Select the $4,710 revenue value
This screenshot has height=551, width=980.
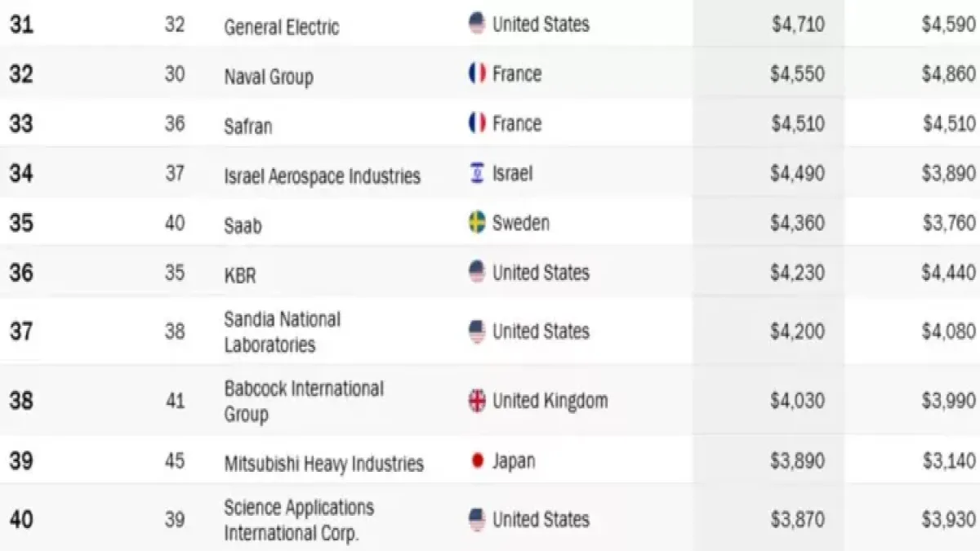click(x=797, y=24)
